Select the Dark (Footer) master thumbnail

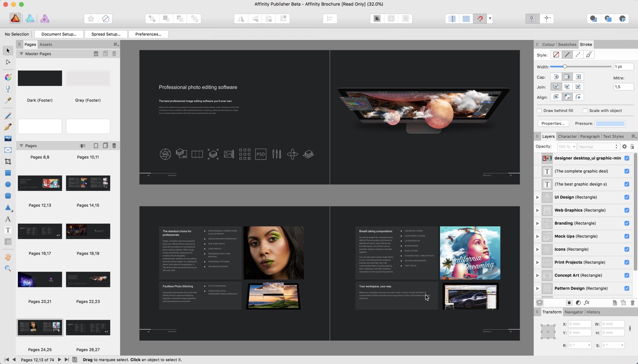coord(40,78)
